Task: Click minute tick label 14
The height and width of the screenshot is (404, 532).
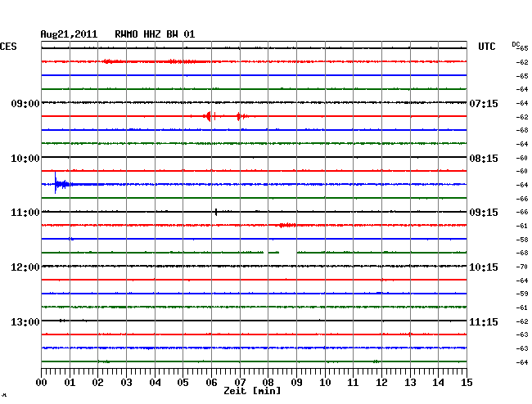Action: pyautogui.click(x=438, y=382)
